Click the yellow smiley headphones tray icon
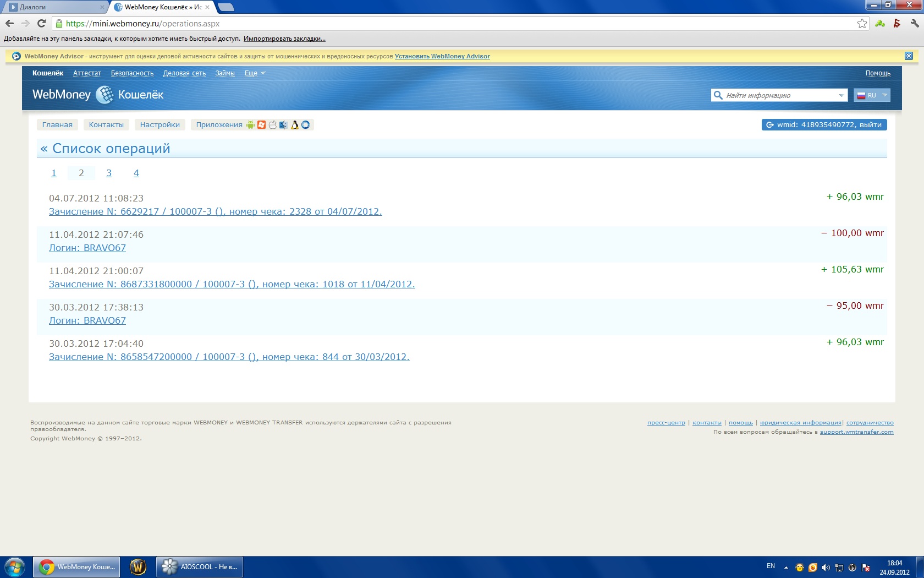 pos(800,568)
